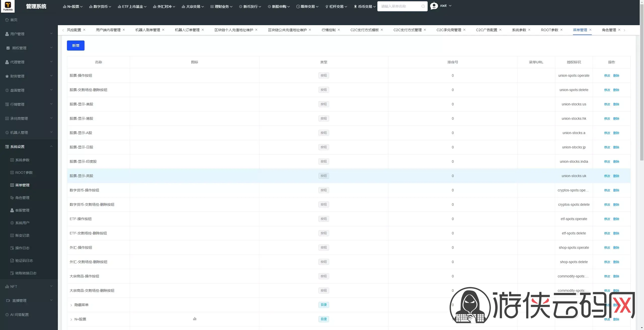Close the ROOT参数 tab
This screenshot has width=644, height=330.
coord(561,30)
